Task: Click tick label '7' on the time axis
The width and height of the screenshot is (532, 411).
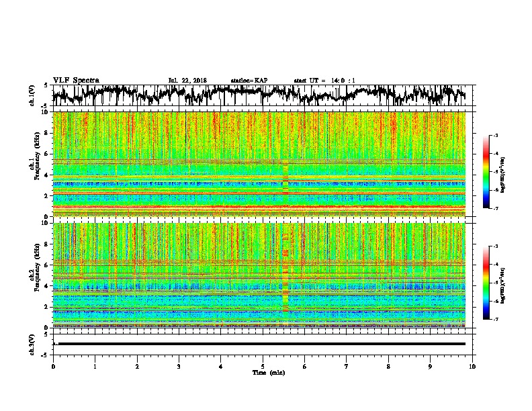Action: [347, 367]
